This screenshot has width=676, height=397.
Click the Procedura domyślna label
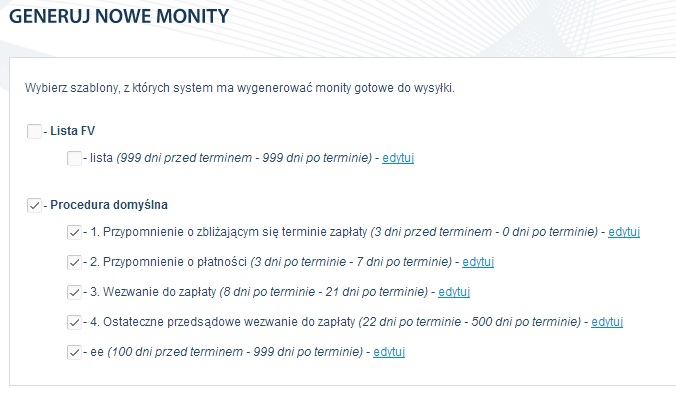(x=109, y=205)
